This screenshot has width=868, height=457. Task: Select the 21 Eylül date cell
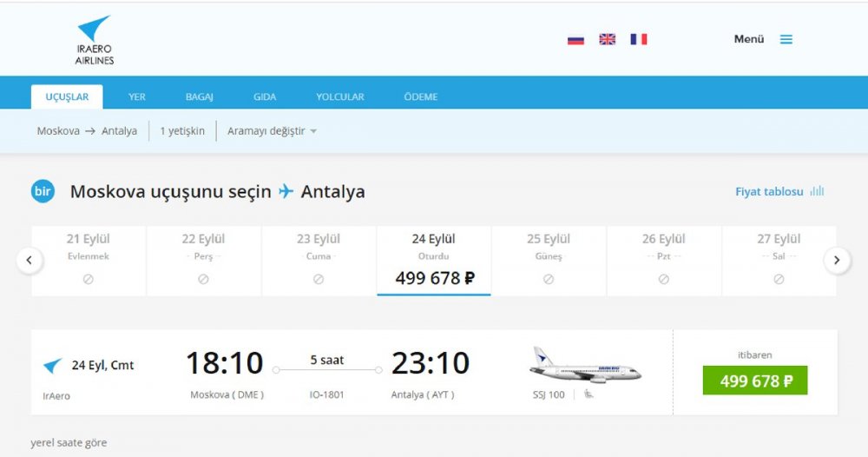(89, 260)
